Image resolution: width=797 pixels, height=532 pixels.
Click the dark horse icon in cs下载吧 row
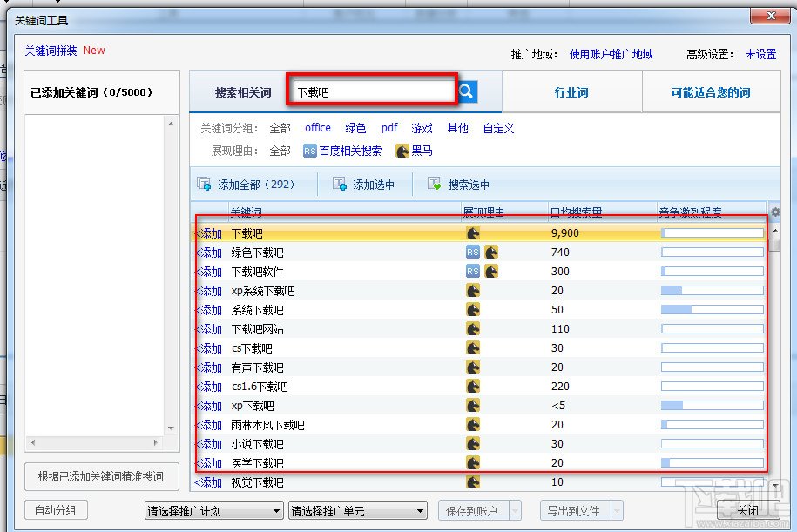473,348
